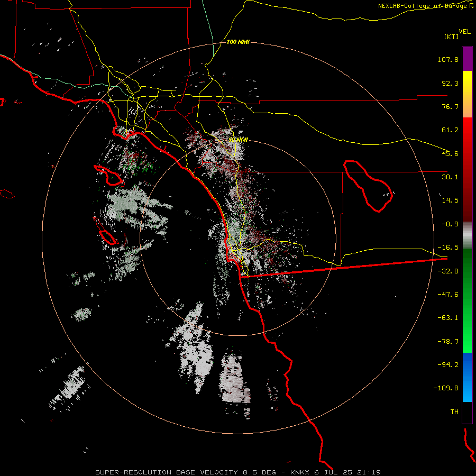This screenshot has height=476, width=476.
Task: Click the 61.2 velocity scale value
Action: [x=450, y=130]
